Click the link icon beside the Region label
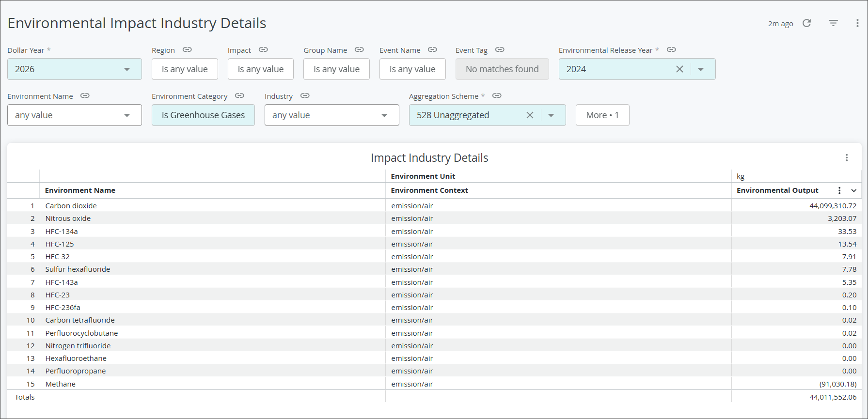 (187, 50)
